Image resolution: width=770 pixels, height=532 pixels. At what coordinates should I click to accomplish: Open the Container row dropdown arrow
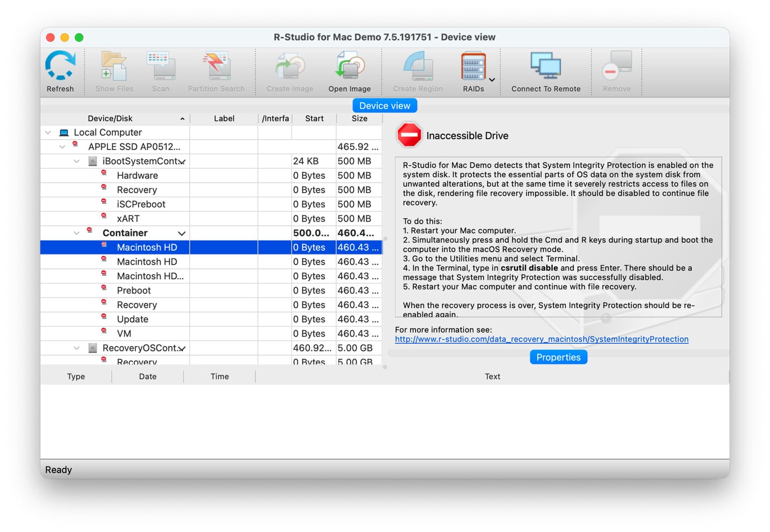(182, 233)
